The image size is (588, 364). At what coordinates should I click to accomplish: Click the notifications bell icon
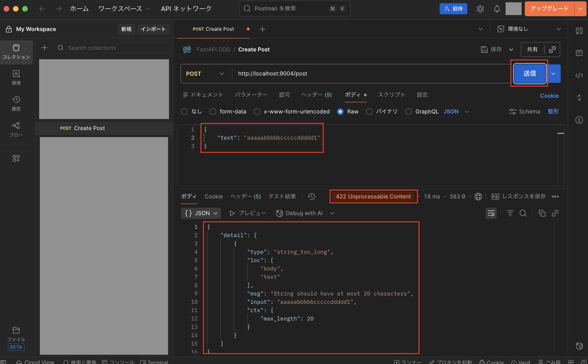(497, 9)
